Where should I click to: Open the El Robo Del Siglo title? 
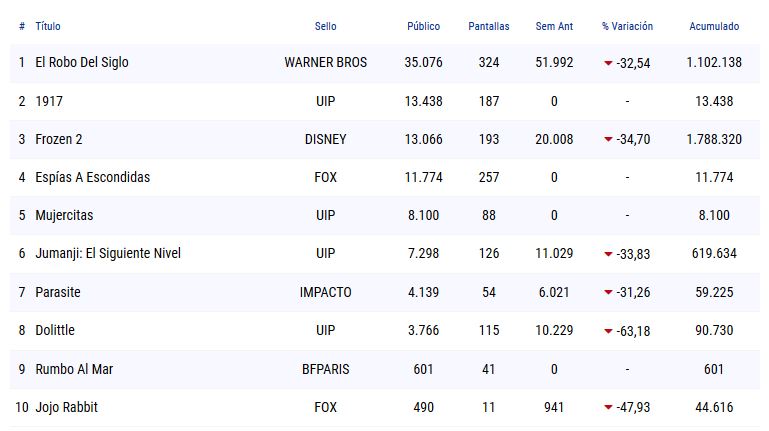click(x=82, y=62)
